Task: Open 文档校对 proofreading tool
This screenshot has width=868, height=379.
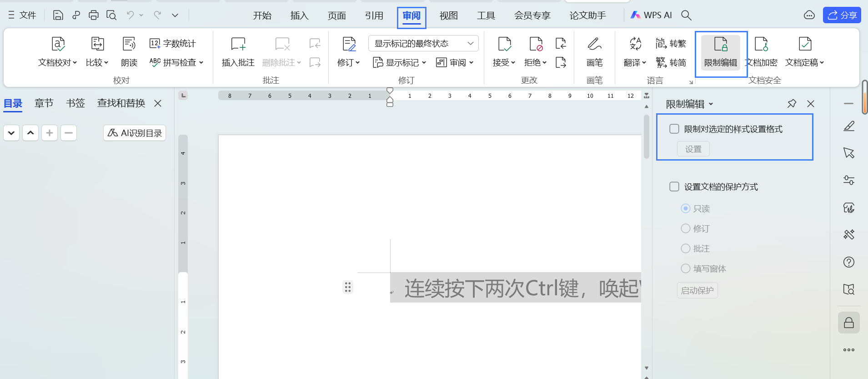Action: [58, 52]
